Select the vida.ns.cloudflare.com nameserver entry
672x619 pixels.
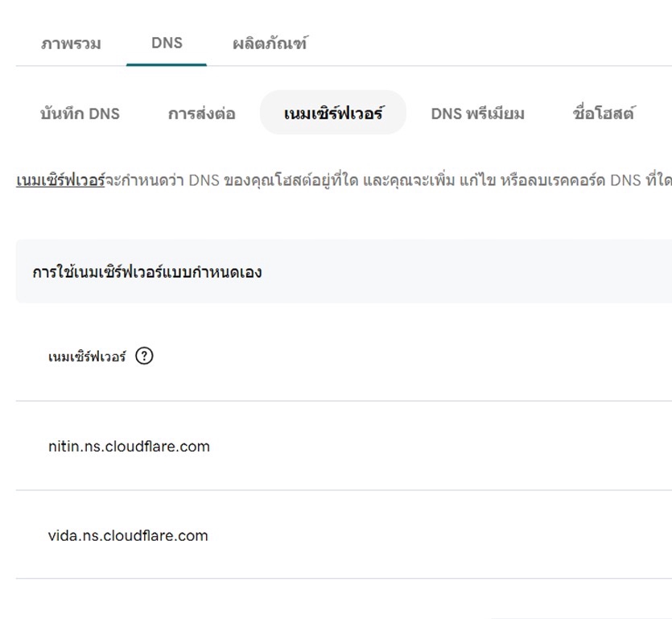[127, 534]
